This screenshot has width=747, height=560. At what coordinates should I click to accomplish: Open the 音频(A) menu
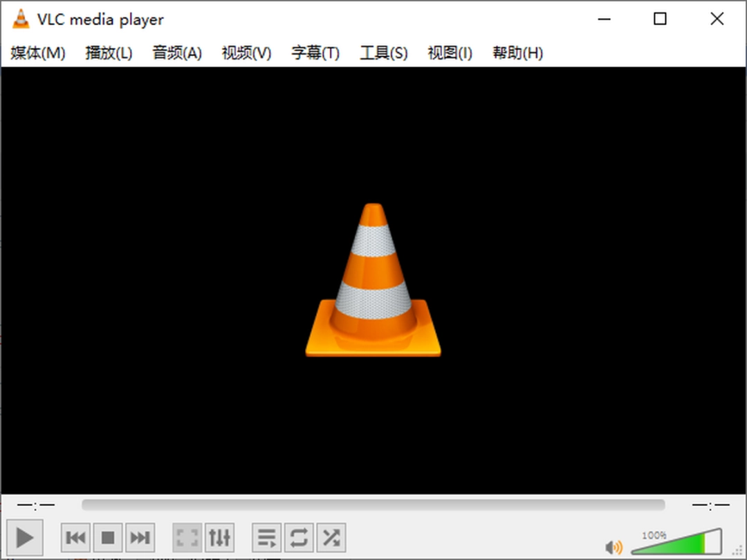176,53
